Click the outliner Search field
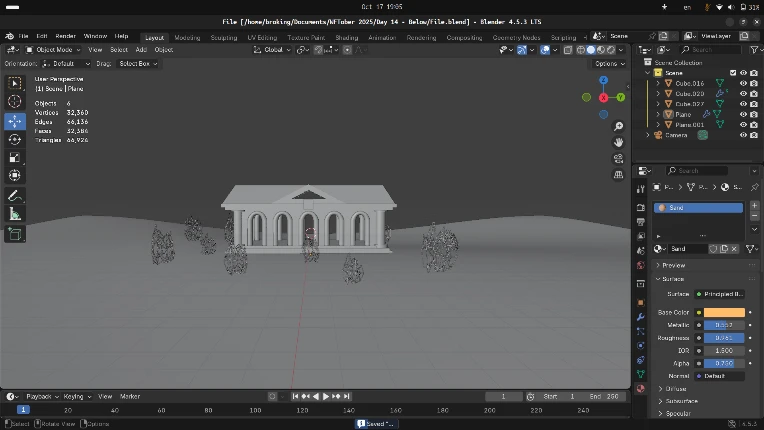The width and height of the screenshot is (764, 430). (x=709, y=50)
